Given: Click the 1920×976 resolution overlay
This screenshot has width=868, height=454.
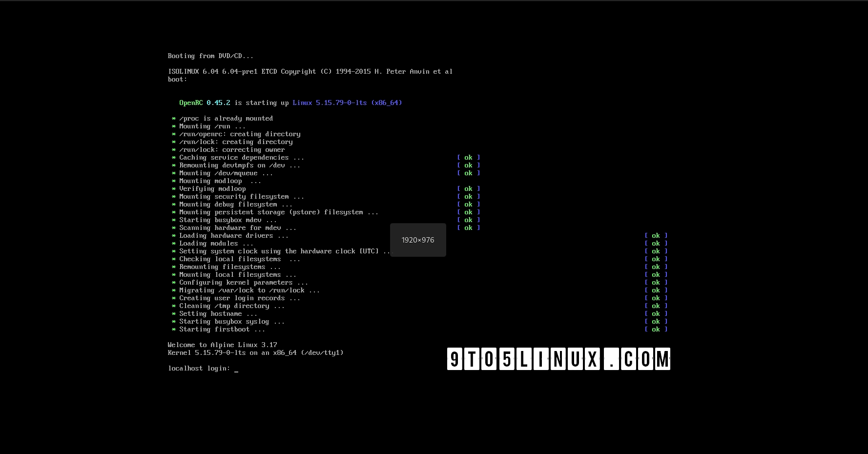Looking at the screenshot, I should tap(418, 240).
